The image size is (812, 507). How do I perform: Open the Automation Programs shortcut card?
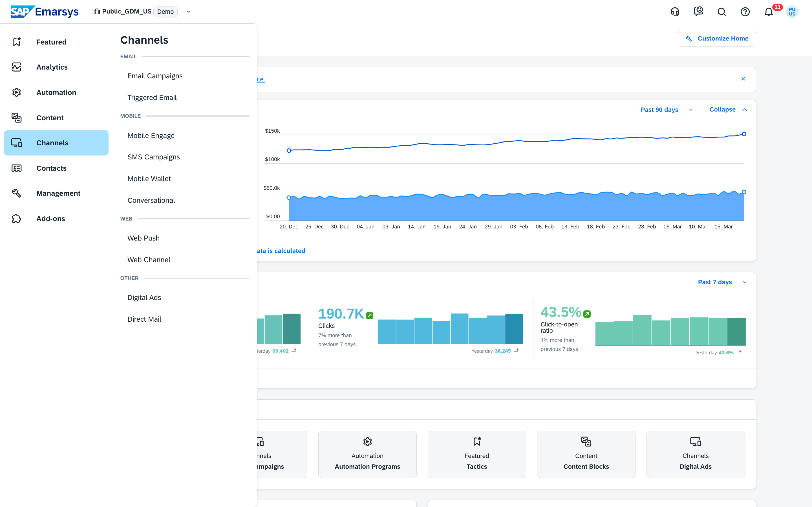(x=367, y=454)
